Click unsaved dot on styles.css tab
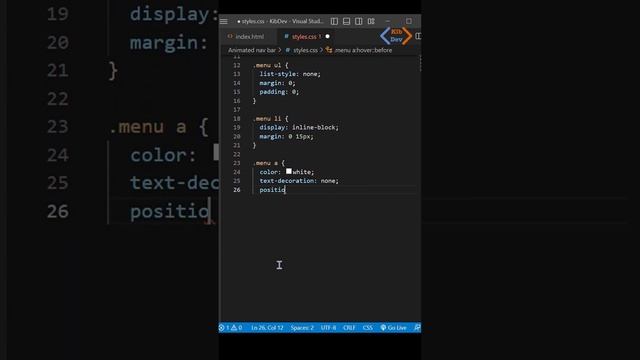 point(327,37)
